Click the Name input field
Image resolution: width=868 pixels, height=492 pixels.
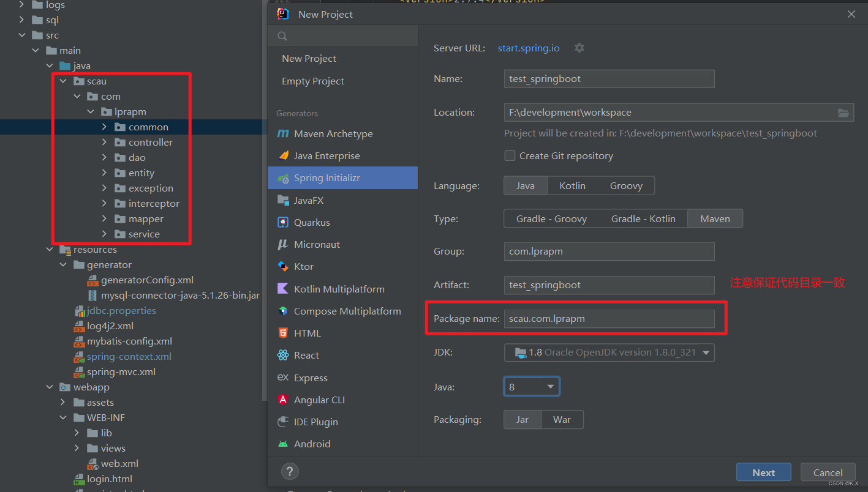coord(609,78)
